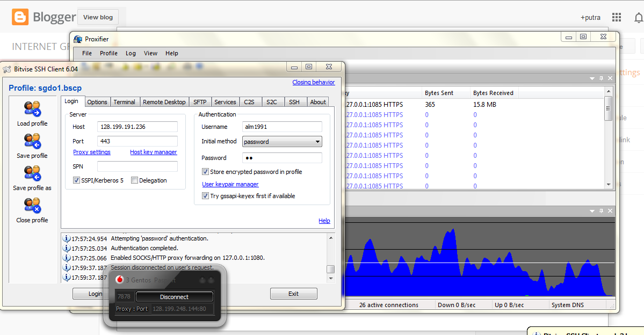Click the Close profile icon
Image resolution: width=644 pixels, height=335 pixels.
coord(32,205)
